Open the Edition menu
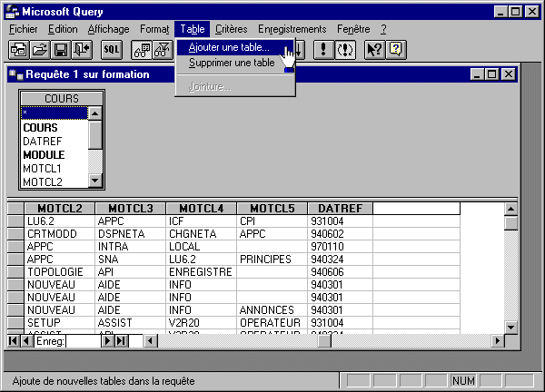This screenshot has height=392, width=545. tap(63, 29)
